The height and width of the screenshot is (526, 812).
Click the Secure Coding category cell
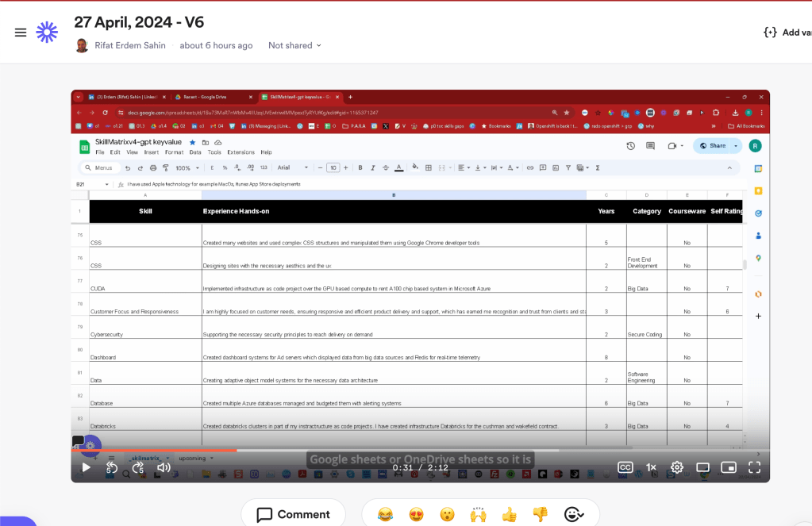click(x=647, y=327)
